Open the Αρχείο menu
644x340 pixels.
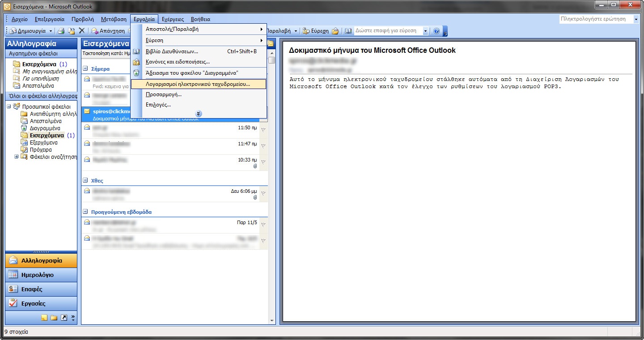[20, 19]
